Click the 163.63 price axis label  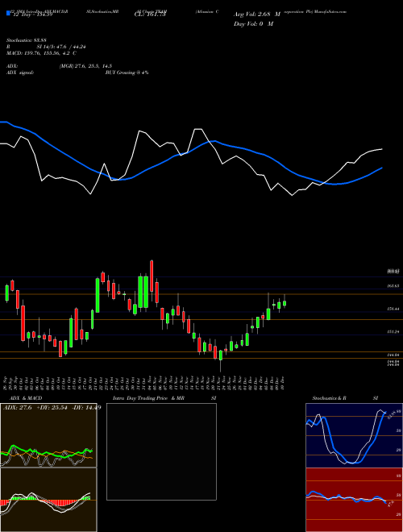[x=393, y=286]
